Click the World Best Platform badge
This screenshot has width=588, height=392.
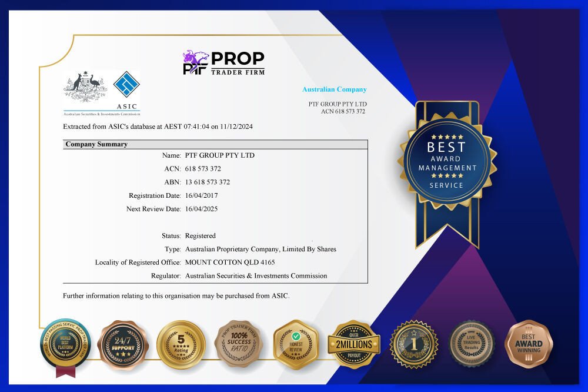point(65,345)
